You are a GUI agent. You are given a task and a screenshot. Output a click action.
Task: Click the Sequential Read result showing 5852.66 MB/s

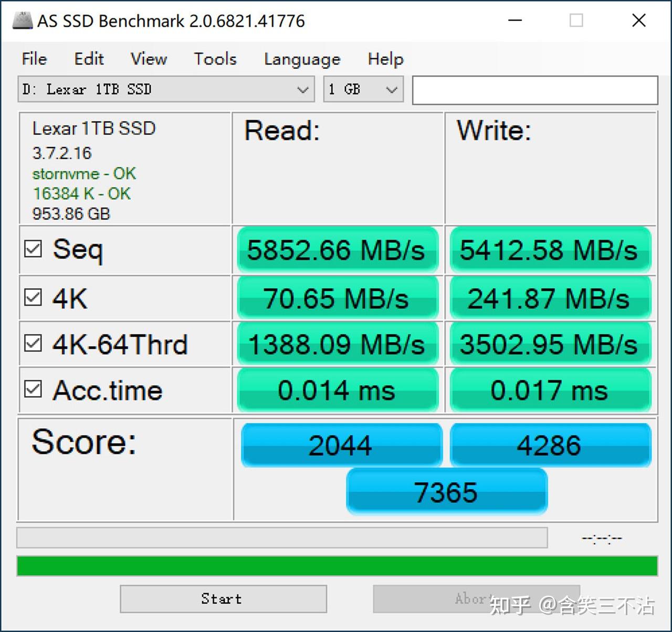(x=337, y=251)
